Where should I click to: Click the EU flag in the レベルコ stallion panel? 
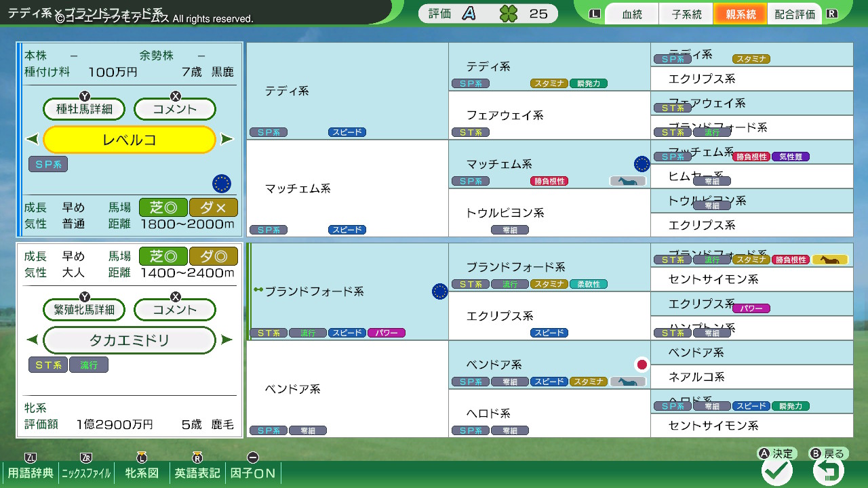click(222, 183)
